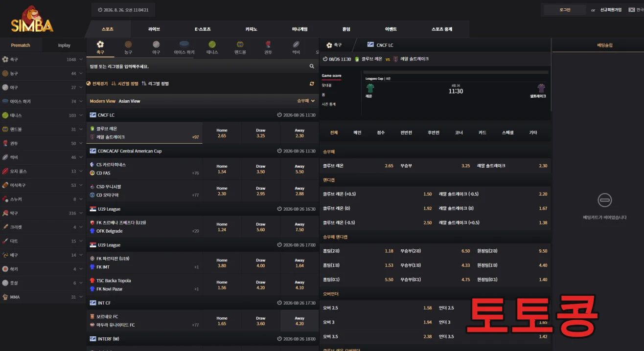The image size is (644, 351).
Task: Select 홈팀(2:0) handicap odds 1.18
Action: pos(358,251)
